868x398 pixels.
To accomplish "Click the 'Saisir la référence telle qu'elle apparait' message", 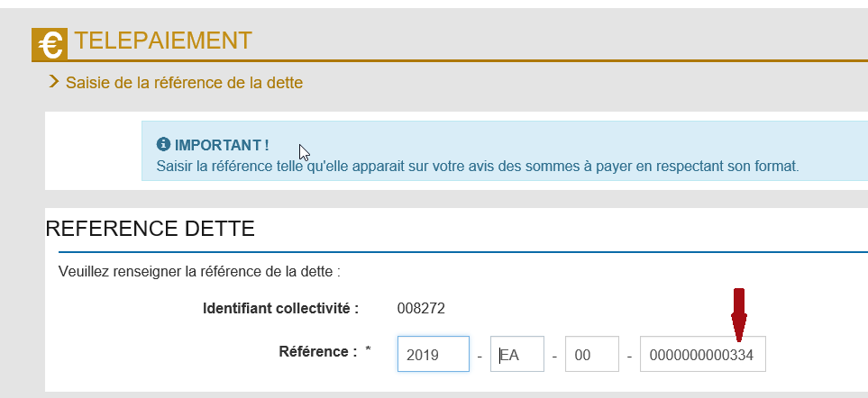I will [478, 166].
